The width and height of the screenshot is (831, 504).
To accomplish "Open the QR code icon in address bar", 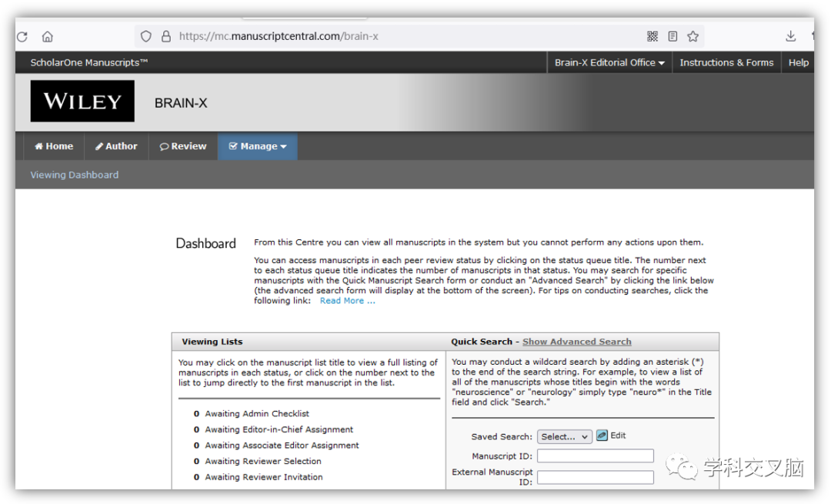I will tap(652, 36).
